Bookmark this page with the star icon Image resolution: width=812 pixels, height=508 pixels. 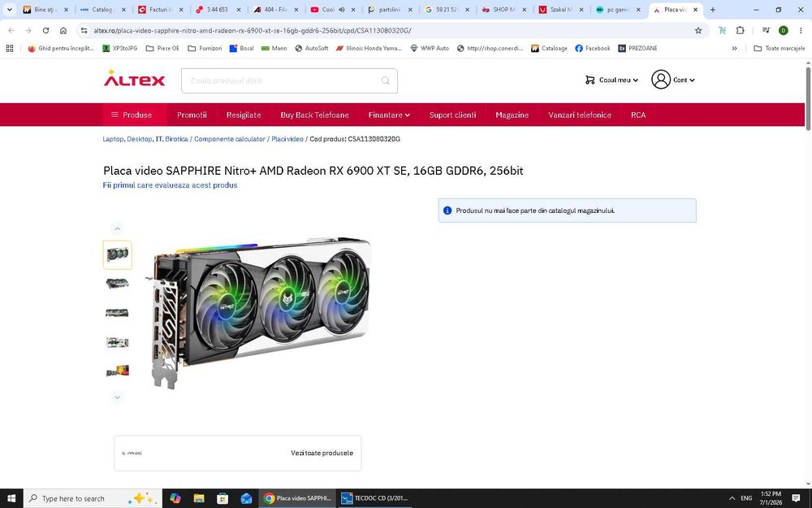pyautogui.click(x=698, y=31)
